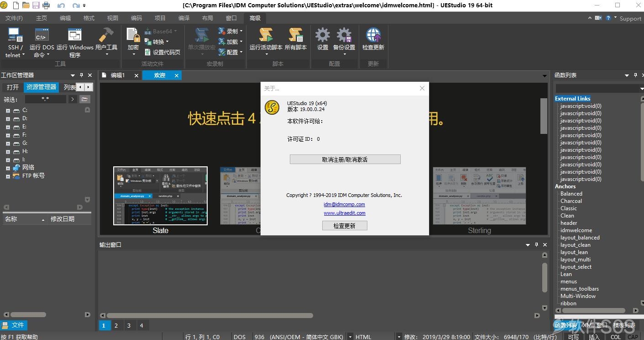Select the 编辑1 document tab

pos(117,75)
